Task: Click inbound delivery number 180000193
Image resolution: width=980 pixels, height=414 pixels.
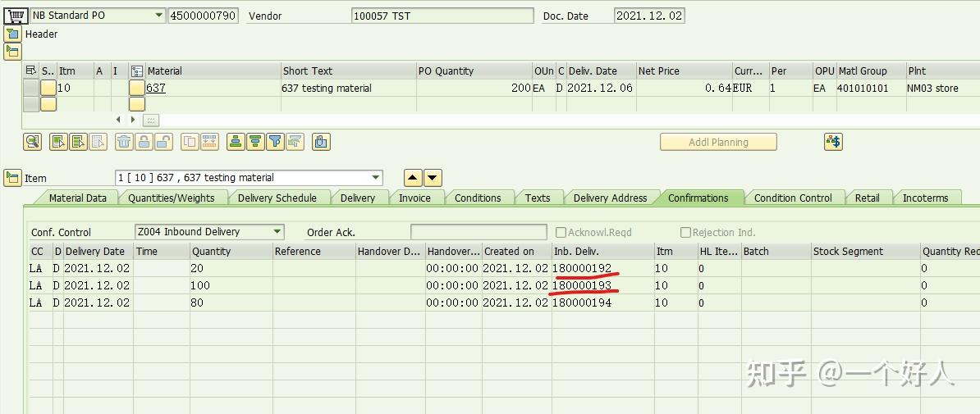Action: 583,285
